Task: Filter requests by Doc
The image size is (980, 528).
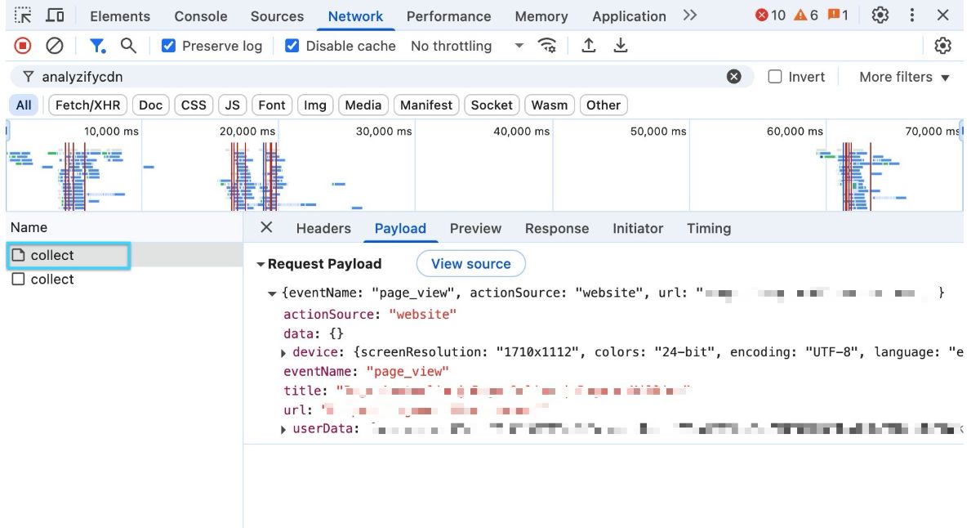Action: click(x=150, y=105)
